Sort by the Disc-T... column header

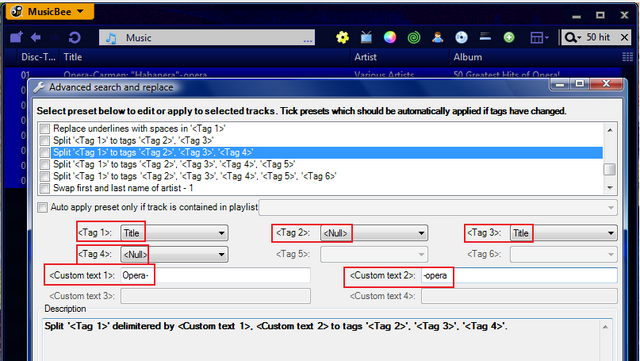pos(38,57)
